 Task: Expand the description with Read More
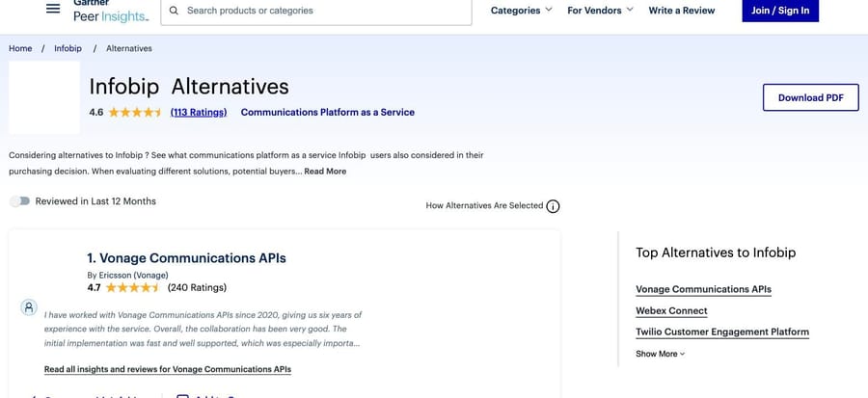(325, 172)
